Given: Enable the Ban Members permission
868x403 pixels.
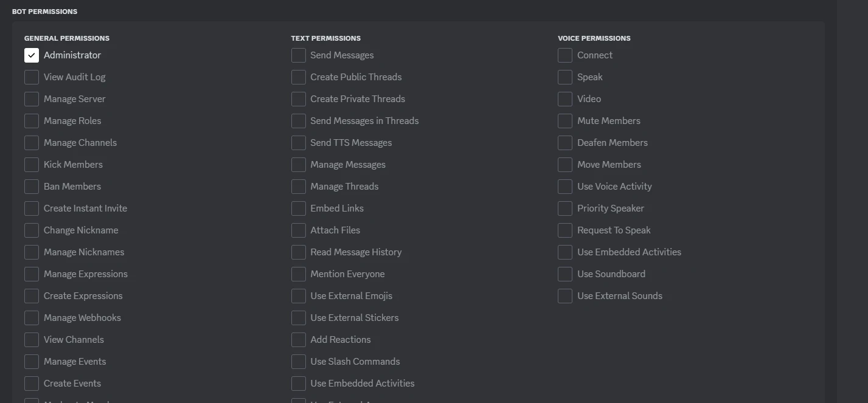Looking at the screenshot, I should (x=32, y=187).
